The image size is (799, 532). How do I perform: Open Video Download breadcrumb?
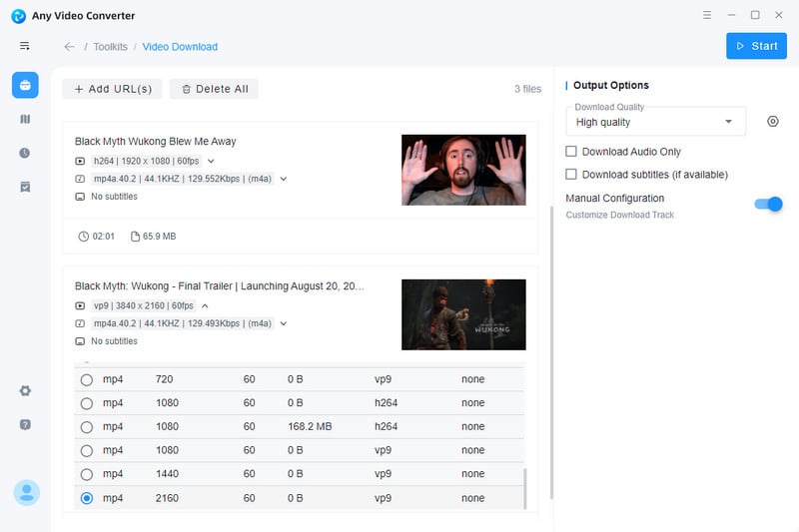(x=180, y=47)
